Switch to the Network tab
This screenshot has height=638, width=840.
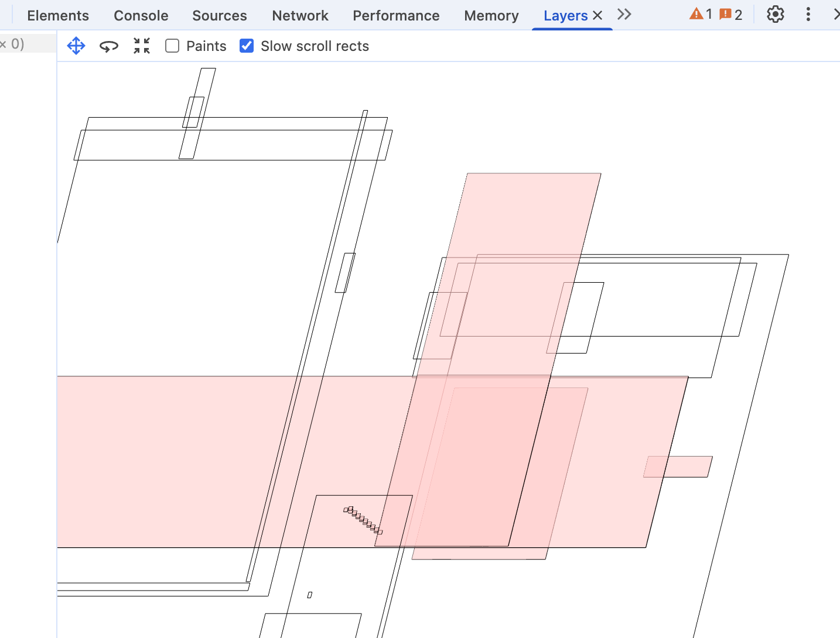coord(300,16)
